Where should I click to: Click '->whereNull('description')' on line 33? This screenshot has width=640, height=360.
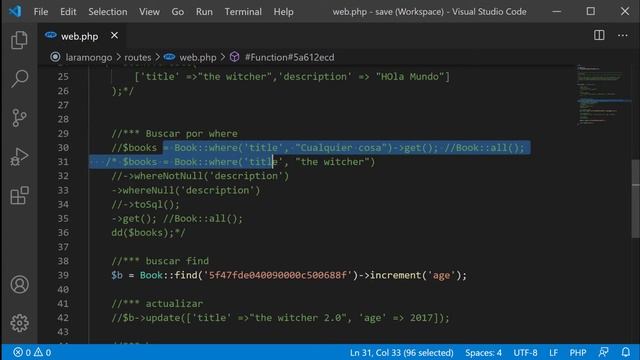click(x=186, y=190)
